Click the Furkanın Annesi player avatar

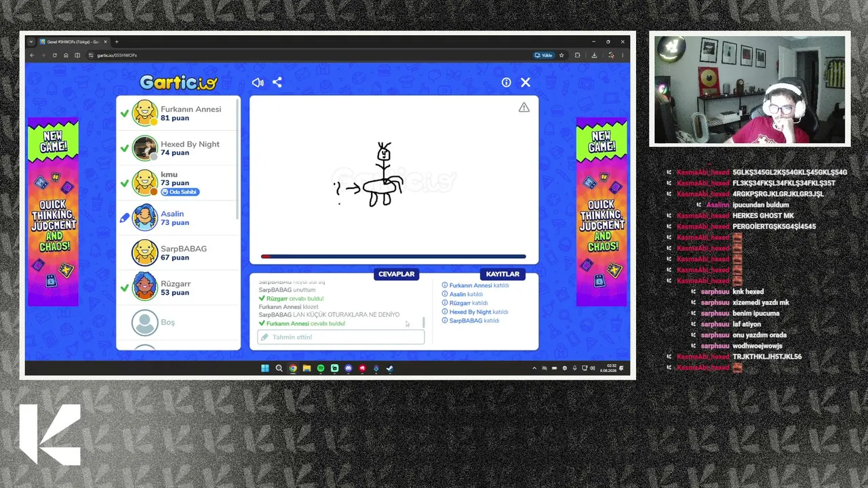(144, 113)
